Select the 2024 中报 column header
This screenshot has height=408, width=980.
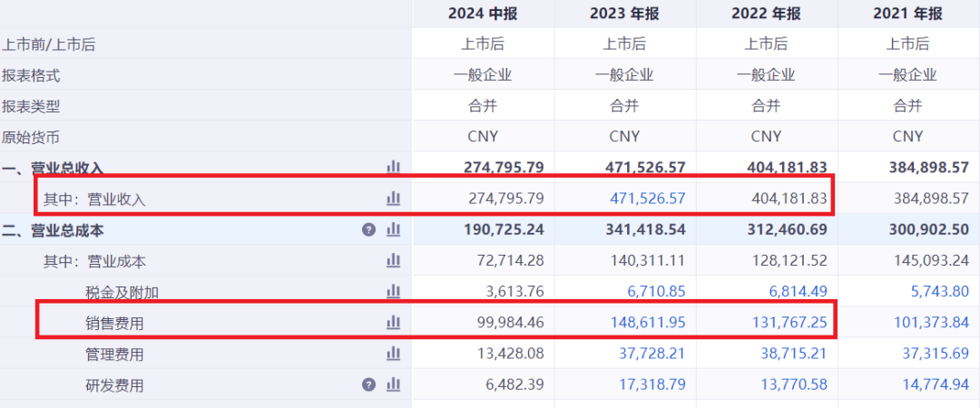[x=483, y=13]
